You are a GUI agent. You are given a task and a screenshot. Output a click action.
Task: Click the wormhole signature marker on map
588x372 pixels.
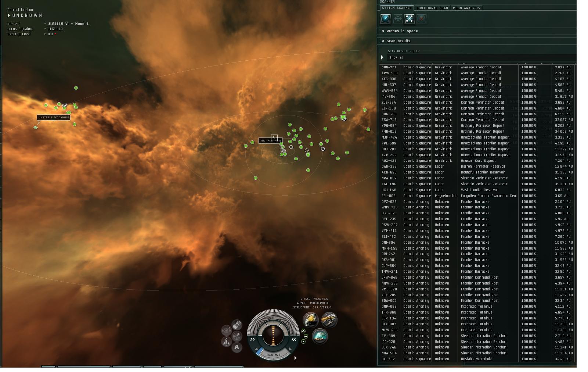36,128
